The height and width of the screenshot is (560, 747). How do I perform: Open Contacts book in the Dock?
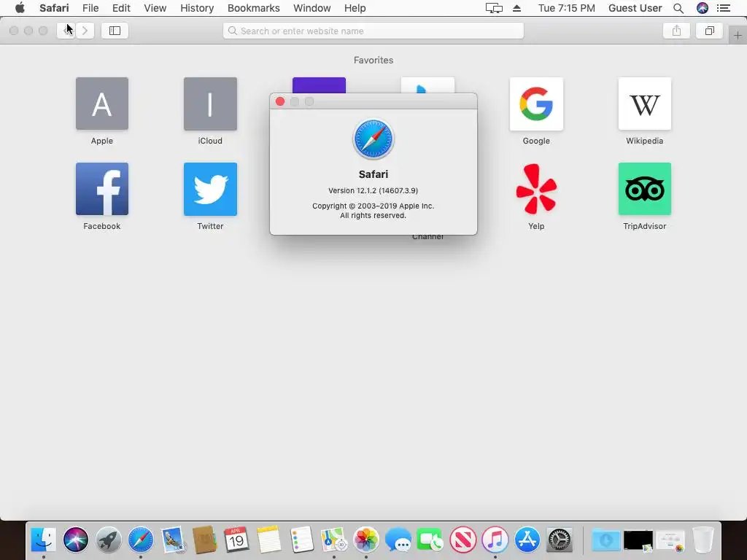tap(205, 540)
